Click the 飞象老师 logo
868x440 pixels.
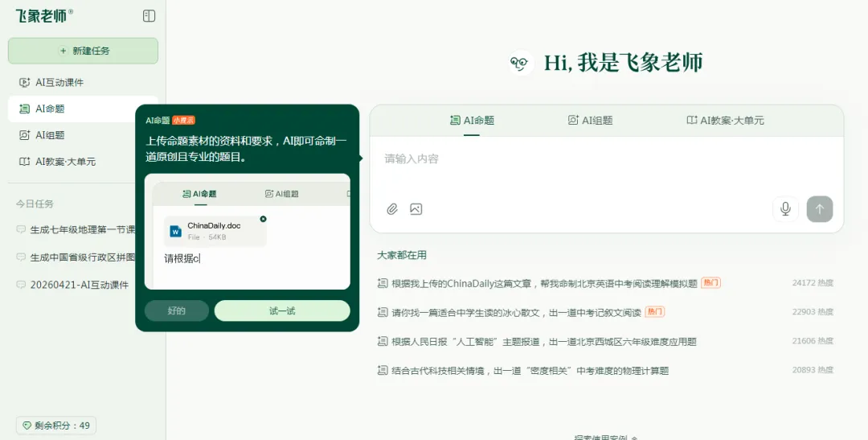[x=43, y=15]
